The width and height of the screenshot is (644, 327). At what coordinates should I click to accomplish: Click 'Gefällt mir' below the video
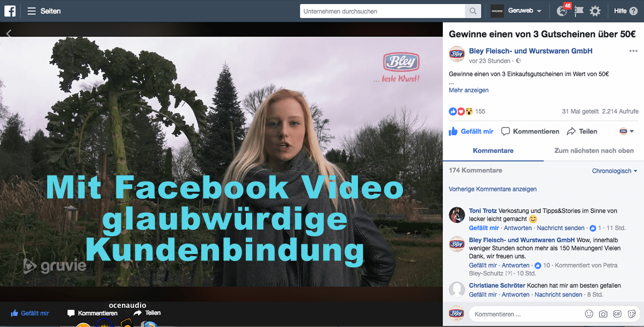[30, 313]
